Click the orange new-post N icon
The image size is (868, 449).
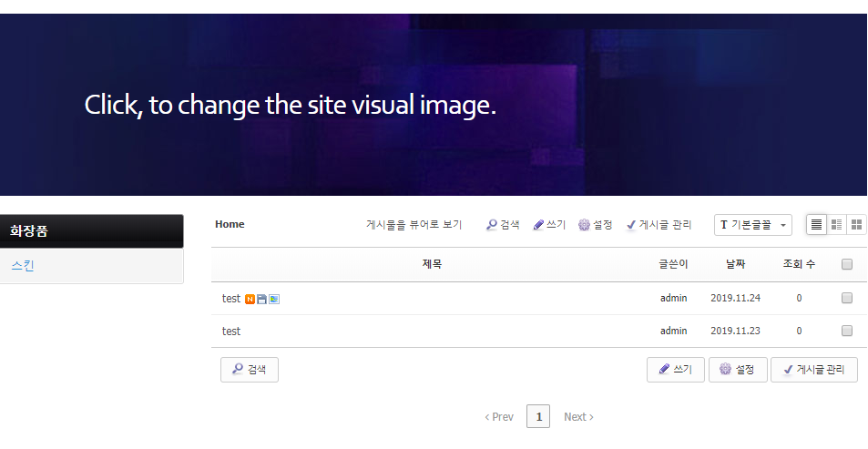coord(250,299)
